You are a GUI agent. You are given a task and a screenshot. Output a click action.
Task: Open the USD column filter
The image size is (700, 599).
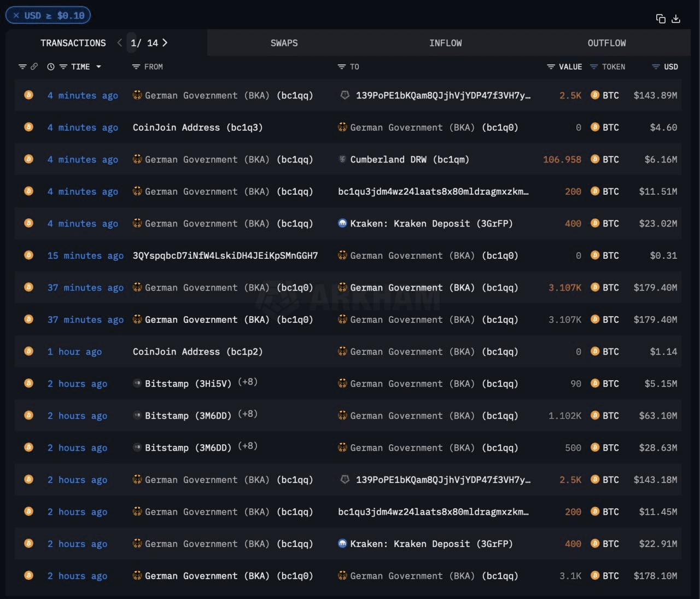point(656,67)
